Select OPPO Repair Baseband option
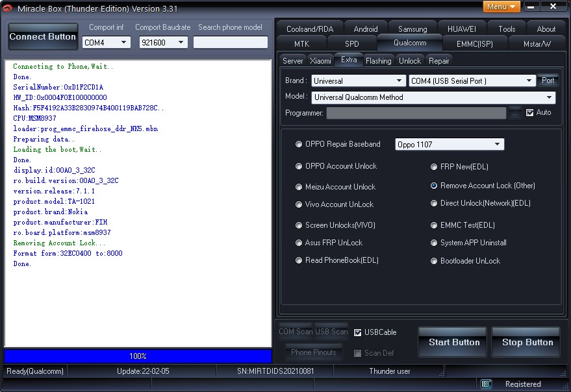This screenshot has width=571, height=392. pyautogui.click(x=299, y=144)
